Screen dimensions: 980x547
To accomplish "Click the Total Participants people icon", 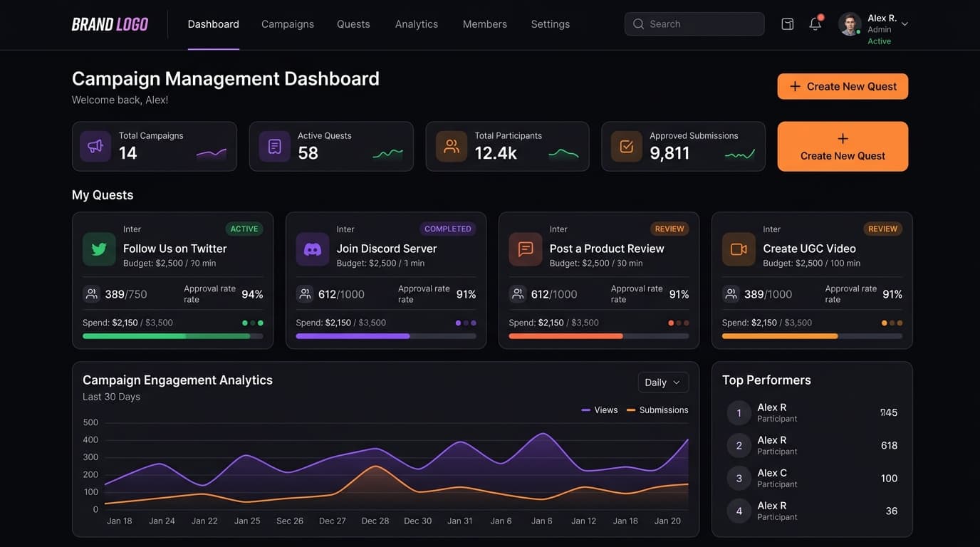I will 452,146.
